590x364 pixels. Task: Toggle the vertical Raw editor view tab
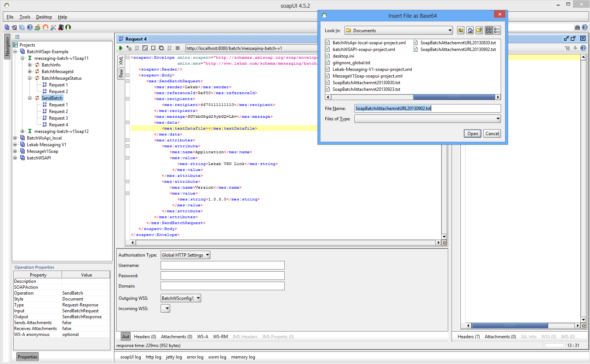tap(121, 73)
